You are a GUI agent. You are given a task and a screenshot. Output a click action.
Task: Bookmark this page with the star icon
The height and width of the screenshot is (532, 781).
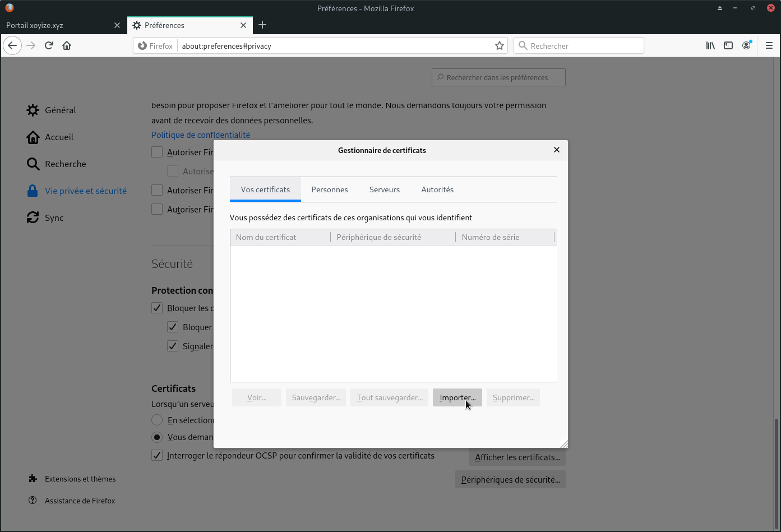tap(499, 46)
